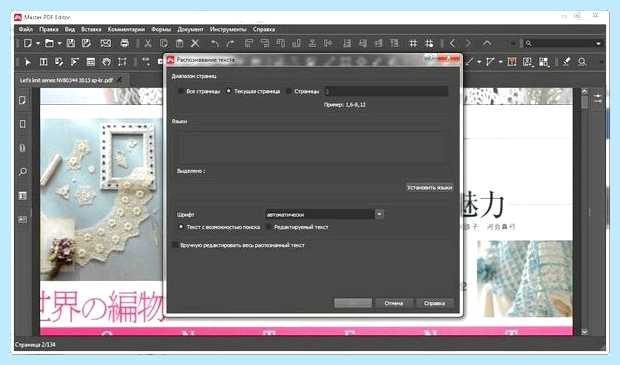This screenshot has width=620, height=365.
Task: Click the Print icon
Action: [125, 43]
